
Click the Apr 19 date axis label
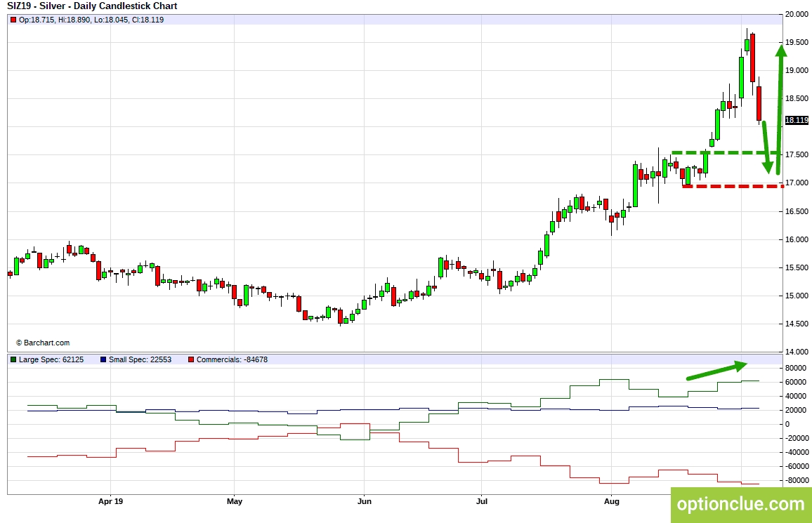[110, 501]
